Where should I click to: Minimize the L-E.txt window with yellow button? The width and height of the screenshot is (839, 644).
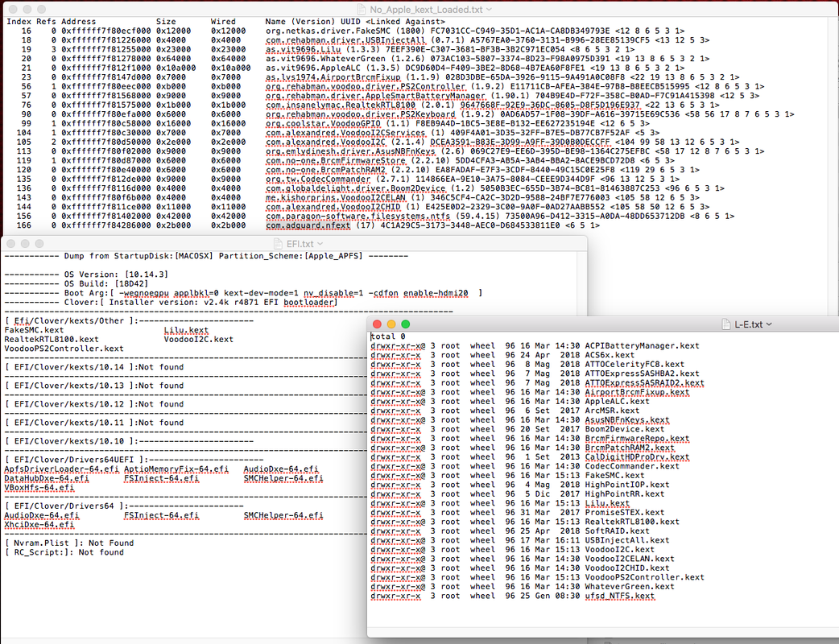[391, 324]
